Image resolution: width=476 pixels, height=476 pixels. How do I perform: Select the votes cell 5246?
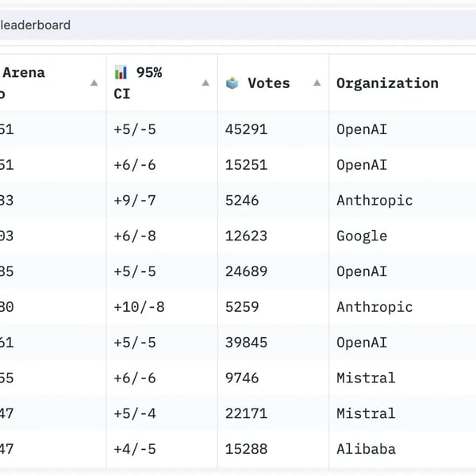[x=242, y=201]
